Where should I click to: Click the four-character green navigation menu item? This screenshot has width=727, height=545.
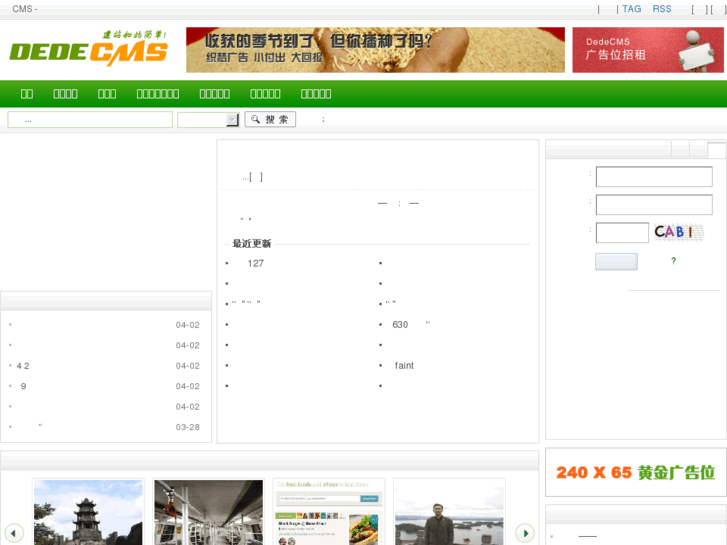[65, 94]
